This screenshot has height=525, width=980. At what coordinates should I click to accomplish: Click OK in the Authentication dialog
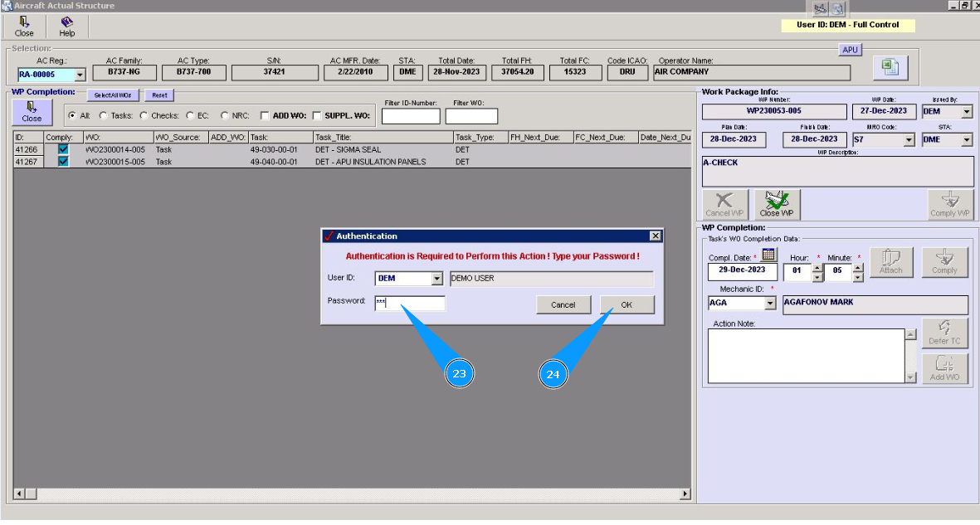pos(627,305)
